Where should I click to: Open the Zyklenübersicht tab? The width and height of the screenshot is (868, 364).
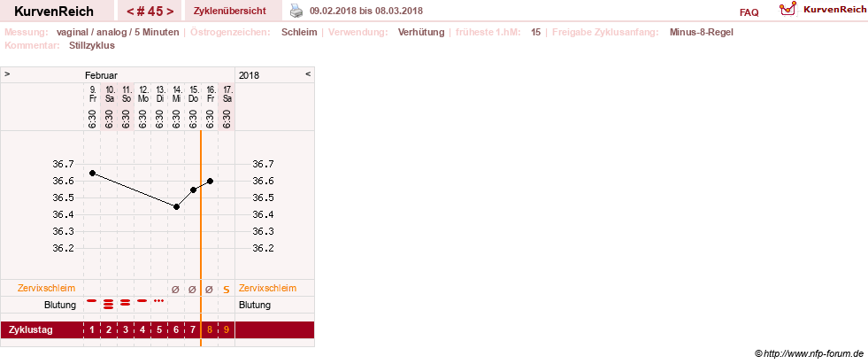click(230, 12)
